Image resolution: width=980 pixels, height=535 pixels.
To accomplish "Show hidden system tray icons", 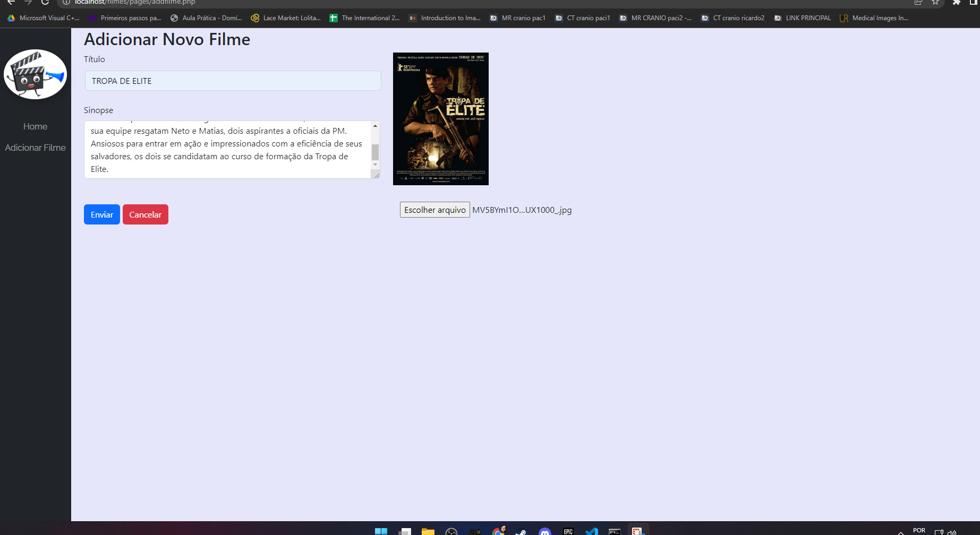I will 900,532.
